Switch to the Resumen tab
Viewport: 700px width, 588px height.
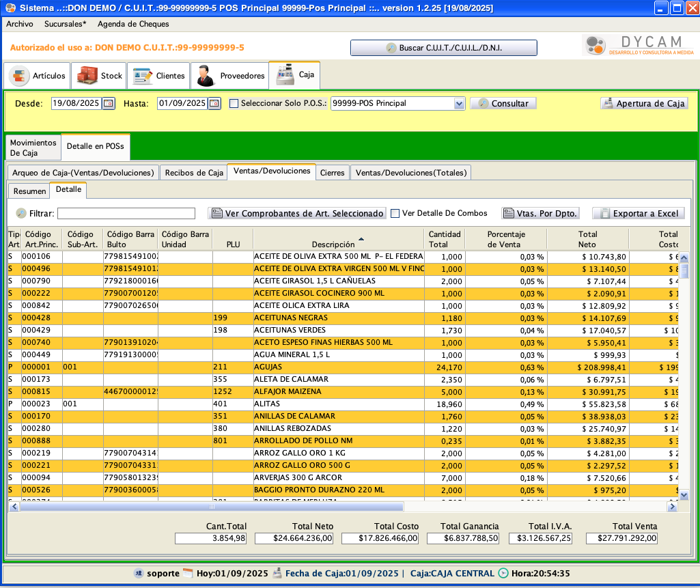(29, 191)
